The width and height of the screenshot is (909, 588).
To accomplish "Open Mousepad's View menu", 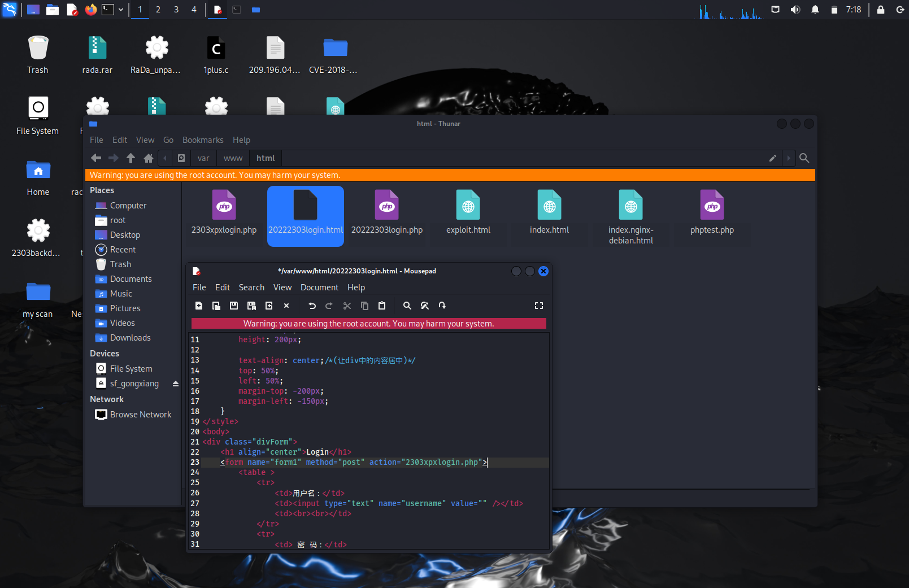I will click(282, 288).
